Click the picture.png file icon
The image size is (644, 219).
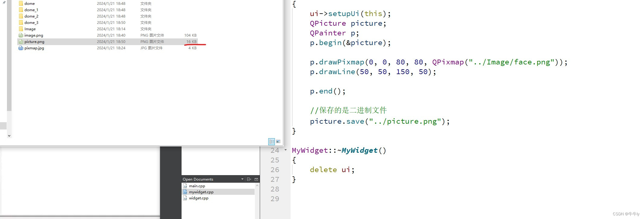point(21,42)
